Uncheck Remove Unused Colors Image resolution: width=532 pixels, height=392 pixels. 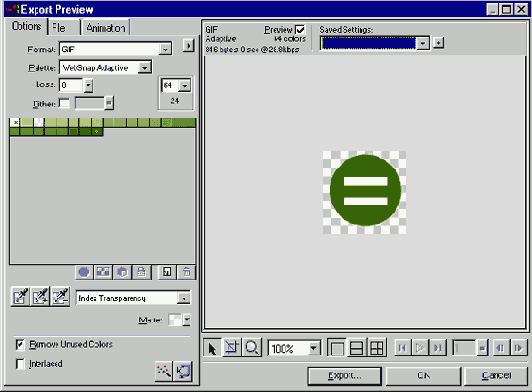click(20, 345)
